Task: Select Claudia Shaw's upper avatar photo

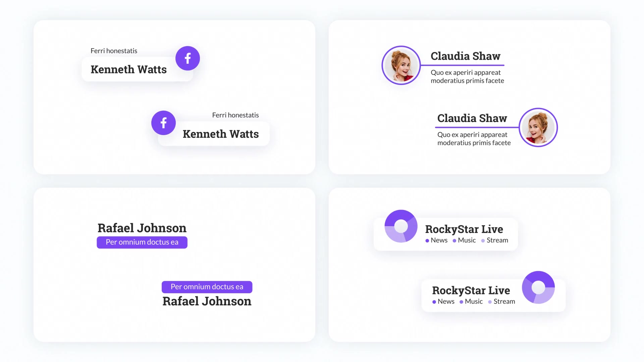Action: (x=401, y=65)
